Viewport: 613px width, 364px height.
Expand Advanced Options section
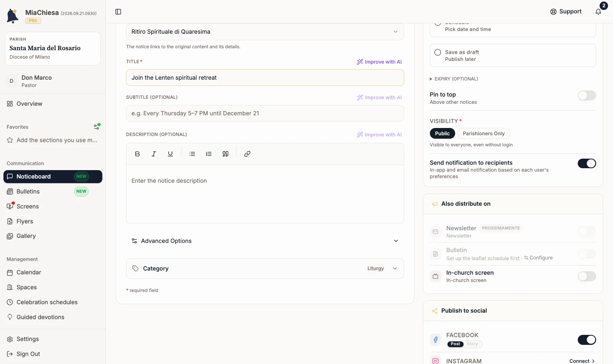[265, 241]
